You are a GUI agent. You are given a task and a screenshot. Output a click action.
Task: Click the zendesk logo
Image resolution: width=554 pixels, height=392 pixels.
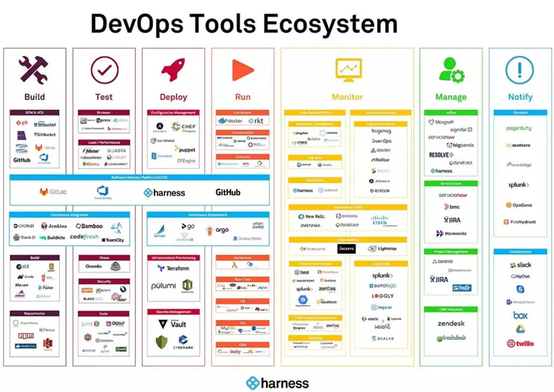coord(451,324)
